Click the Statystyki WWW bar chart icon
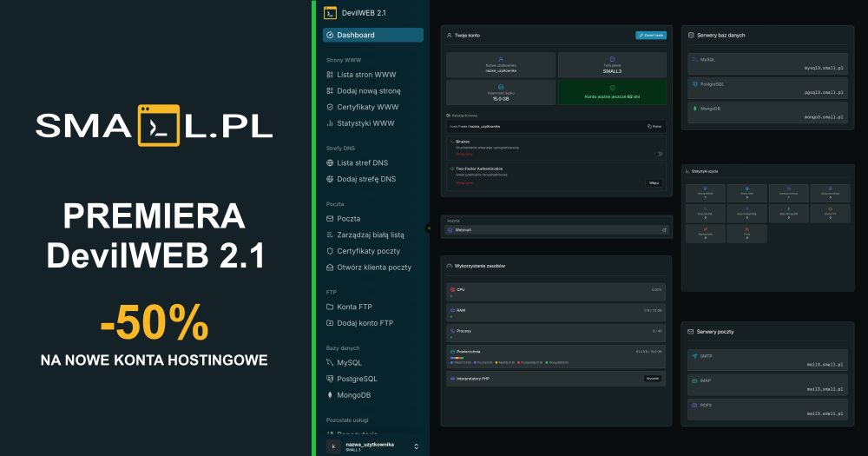Viewport: 868px width, 456px height. pos(330,123)
